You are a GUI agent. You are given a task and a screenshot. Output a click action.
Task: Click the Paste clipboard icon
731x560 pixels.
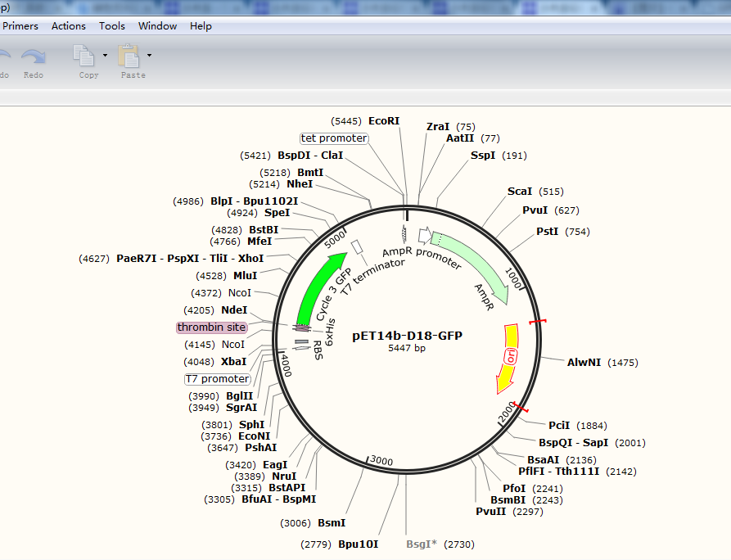[x=129, y=56]
